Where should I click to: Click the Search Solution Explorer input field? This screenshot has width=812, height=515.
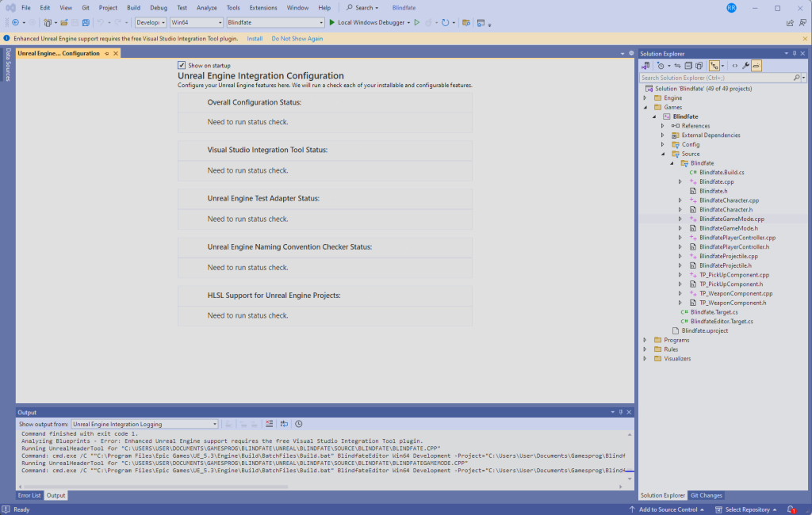click(x=715, y=78)
